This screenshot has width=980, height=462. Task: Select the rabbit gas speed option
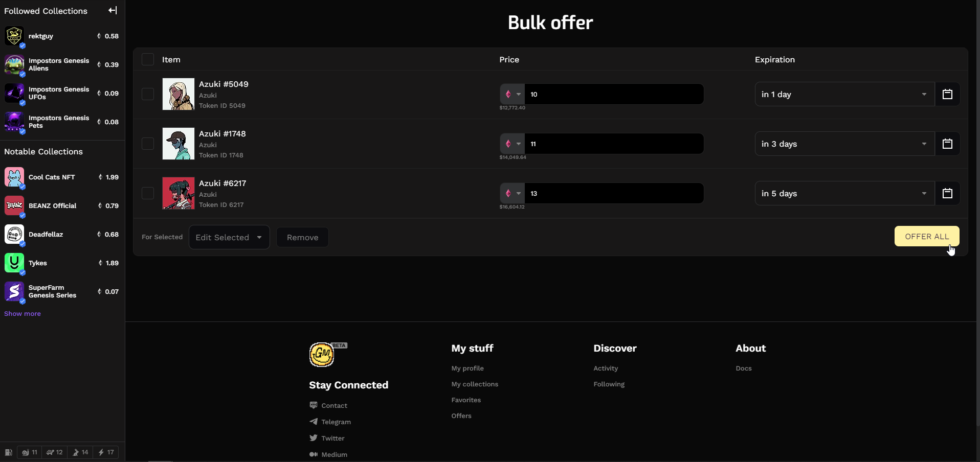click(80, 452)
